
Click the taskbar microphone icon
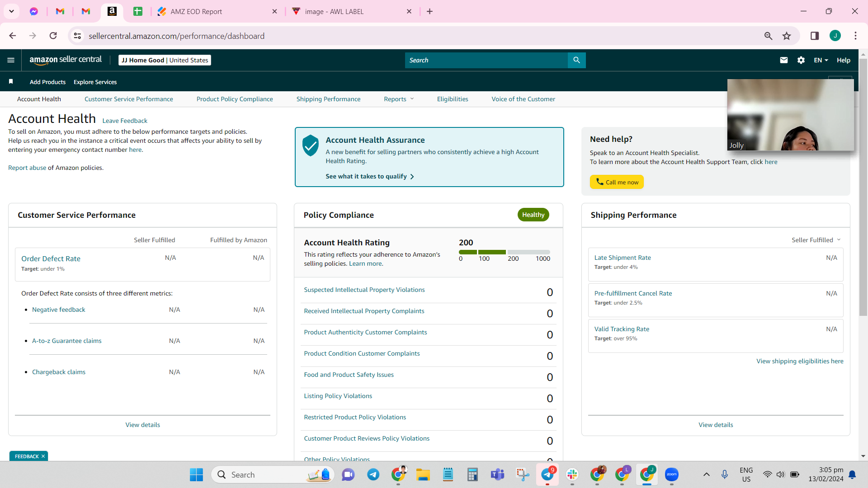click(x=725, y=474)
